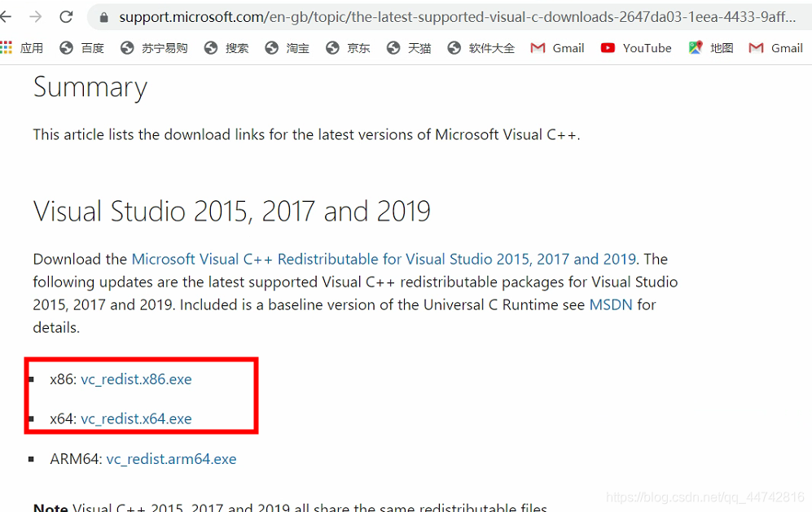This screenshot has width=812, height=512.
Task: Click the site security lock icon
Action: 103,15
